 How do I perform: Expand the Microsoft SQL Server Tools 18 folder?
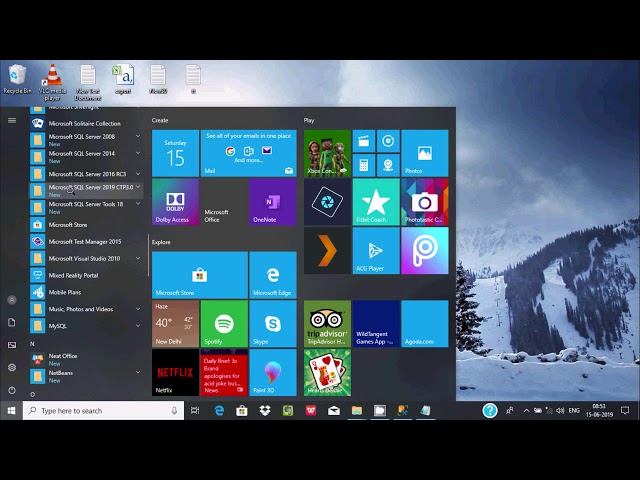(x=87, y=207)
